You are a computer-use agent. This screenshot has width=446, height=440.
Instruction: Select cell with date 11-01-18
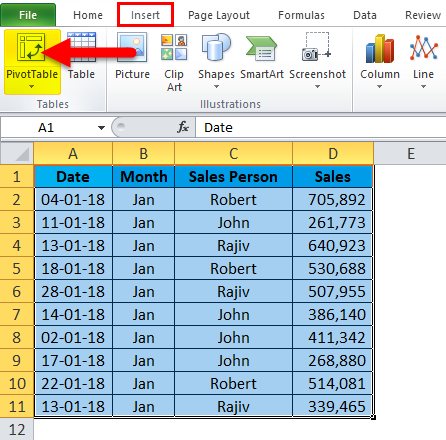click(73, 222)
